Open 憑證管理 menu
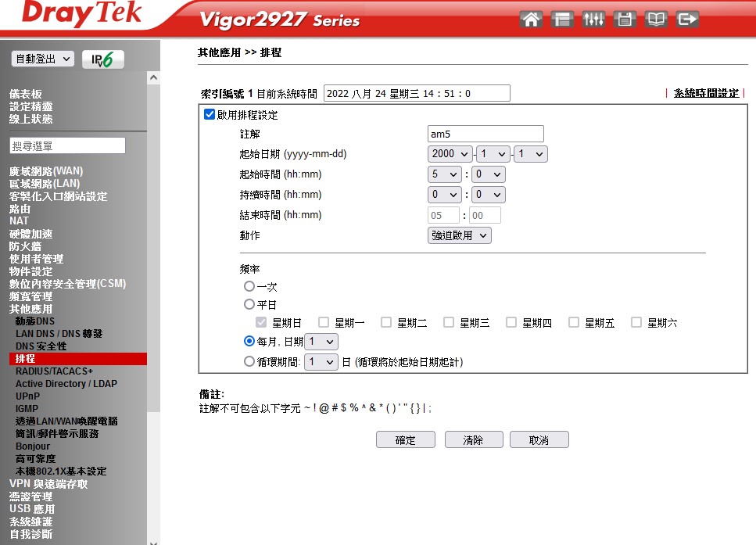 [x=30, y=497]
